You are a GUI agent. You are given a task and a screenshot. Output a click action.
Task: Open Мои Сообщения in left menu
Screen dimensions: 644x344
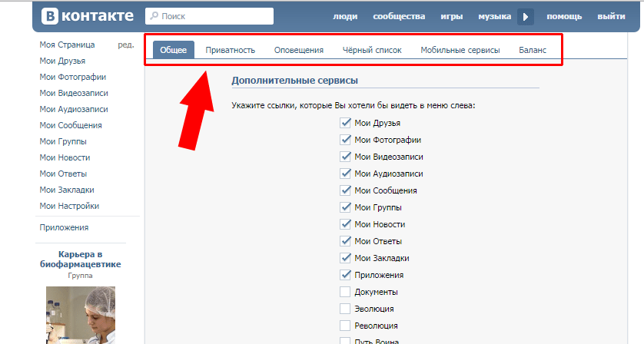tap(71, 125)
